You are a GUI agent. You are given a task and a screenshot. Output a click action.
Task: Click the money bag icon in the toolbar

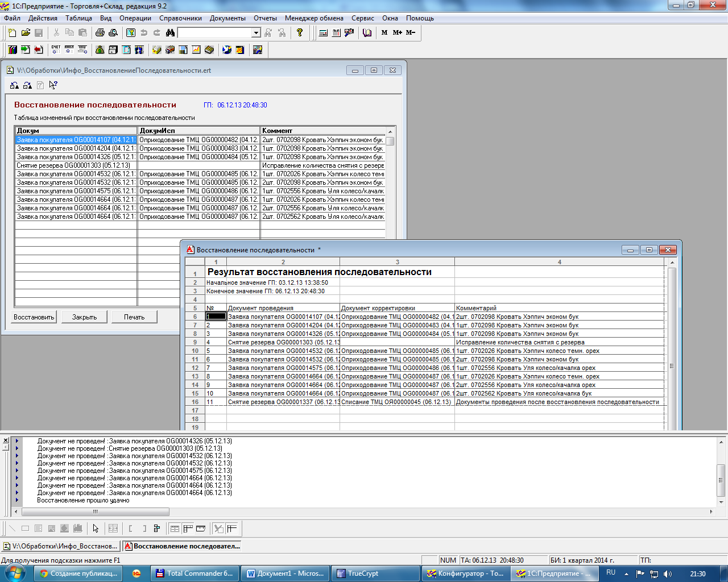point(100,50)
